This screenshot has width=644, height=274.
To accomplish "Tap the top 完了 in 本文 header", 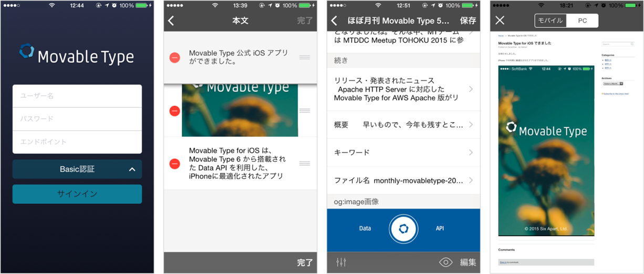I will [305, 21].
